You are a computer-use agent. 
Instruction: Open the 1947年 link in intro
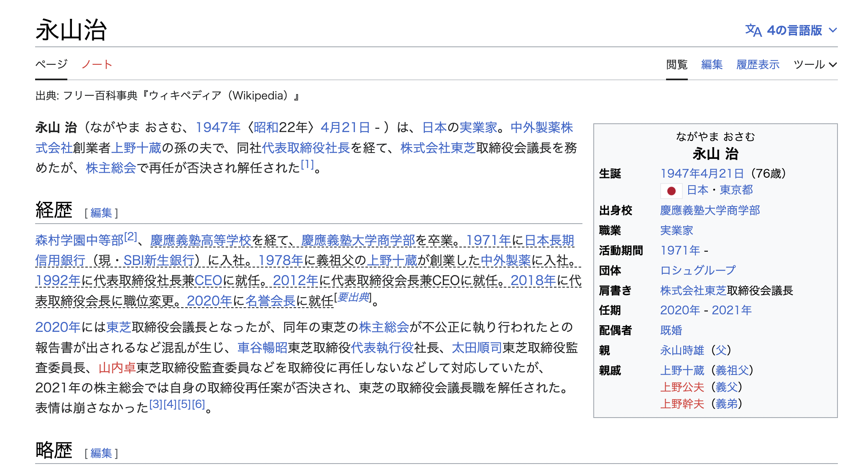point(218,127)
